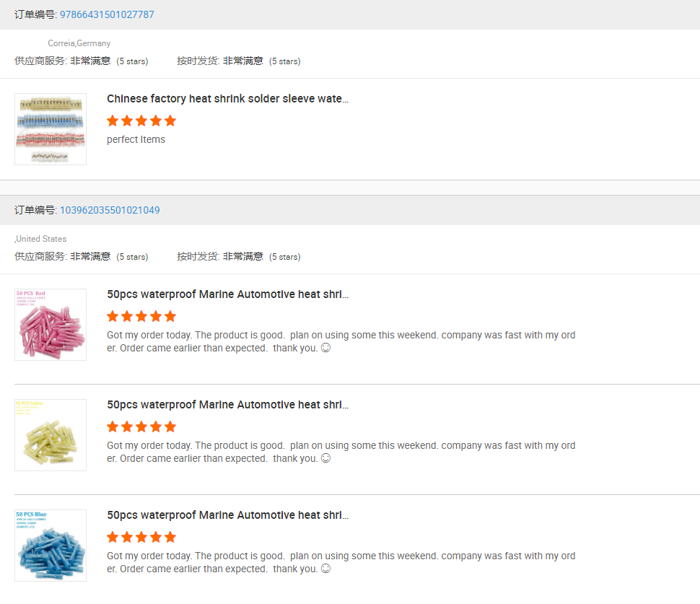
Task: Open the Chinese factory heat shrink solder sleeve title
Action: (x=227, y=99)
